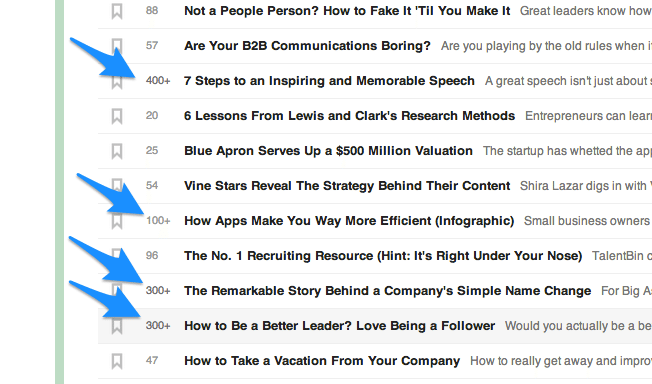Select the 'Great leaders know how' summary text

[x=585, y=11]
